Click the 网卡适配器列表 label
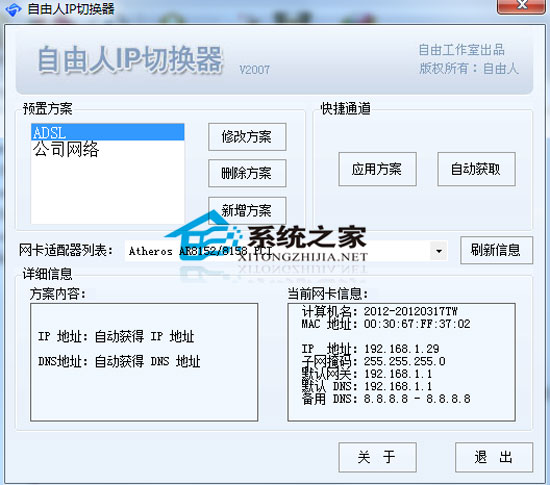 tap(66, 250)
